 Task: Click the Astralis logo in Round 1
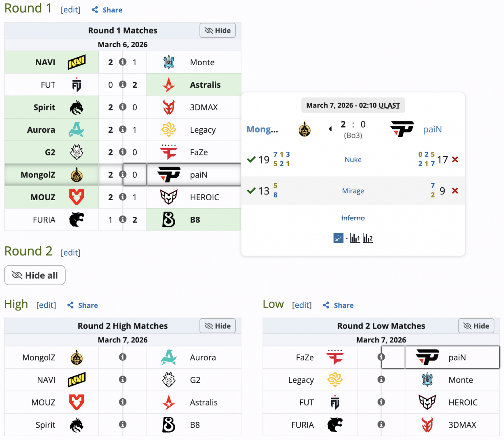169,85
